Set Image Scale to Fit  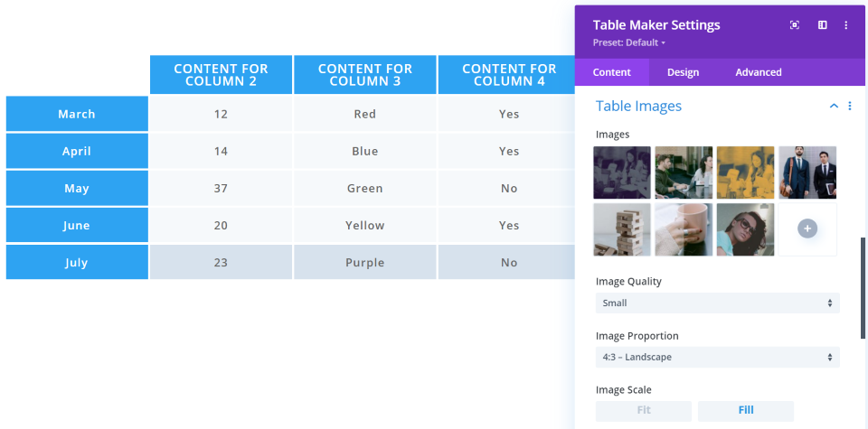(x=644, y=410)
